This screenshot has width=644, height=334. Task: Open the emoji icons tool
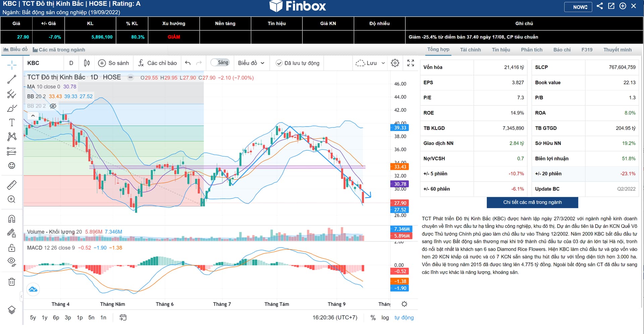pyautogui.click(x=12, y=165)
